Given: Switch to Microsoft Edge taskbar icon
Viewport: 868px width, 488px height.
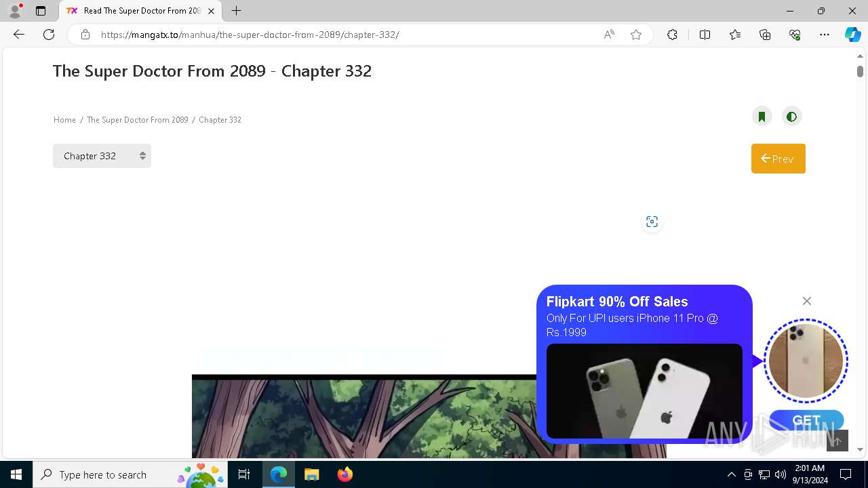Looking at the screenshot, I should pyautogui.click(x=279, y=474).
